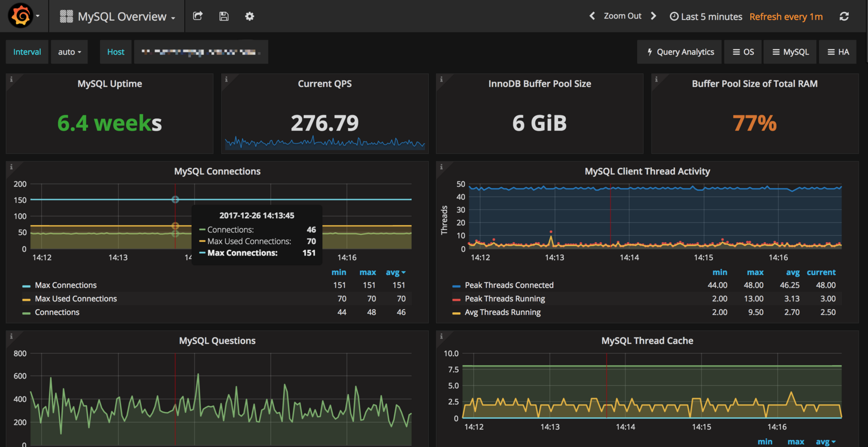This screenshot has height=447, width=868.
Task: Open MySQL Thread Cache panel title menu
Action: pyautogui.click(x=647, y=341)
